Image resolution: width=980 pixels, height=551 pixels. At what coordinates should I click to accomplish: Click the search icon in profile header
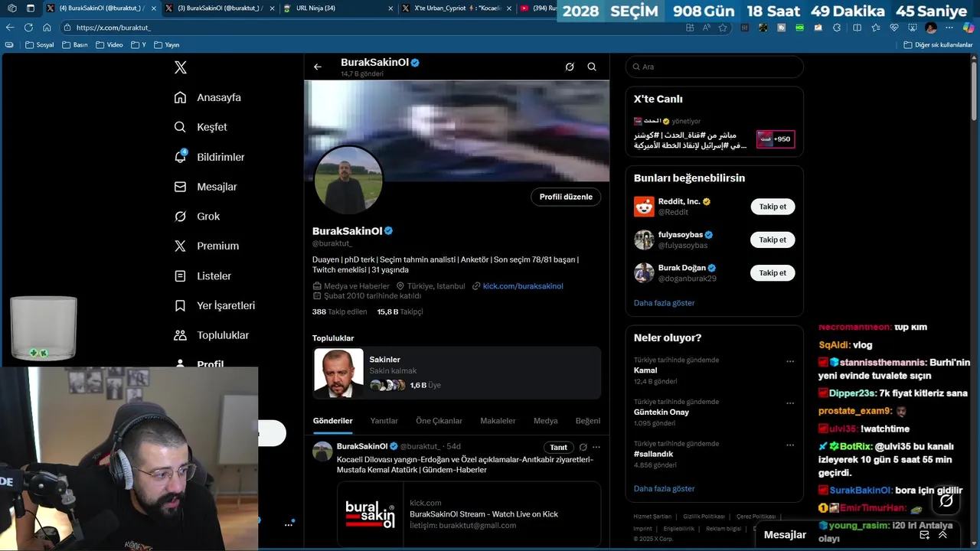point(592,67)
